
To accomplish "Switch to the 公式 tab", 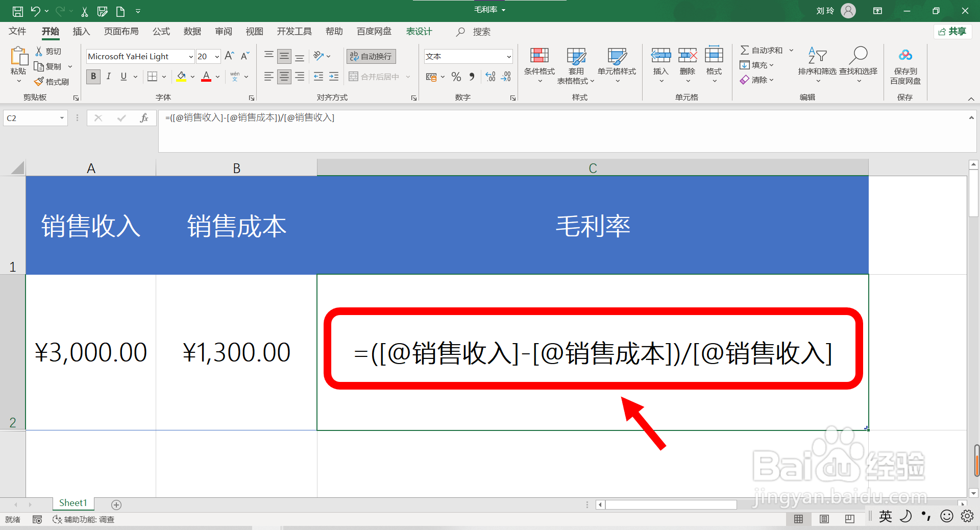I will (161, 32).
